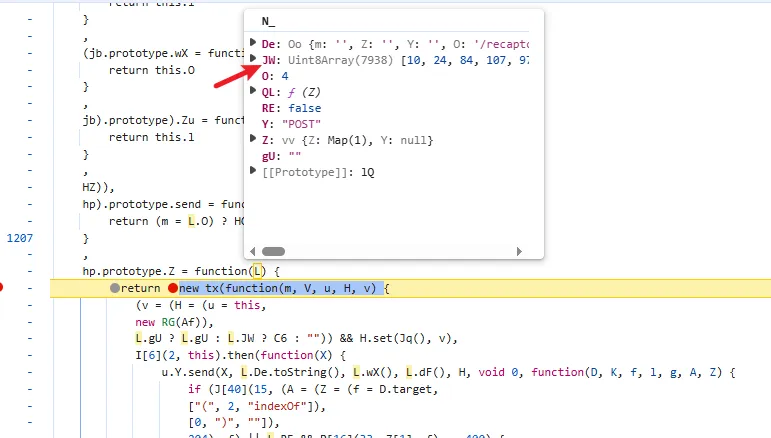Expand the JW Uint8Array property

[x=254, y=60]
